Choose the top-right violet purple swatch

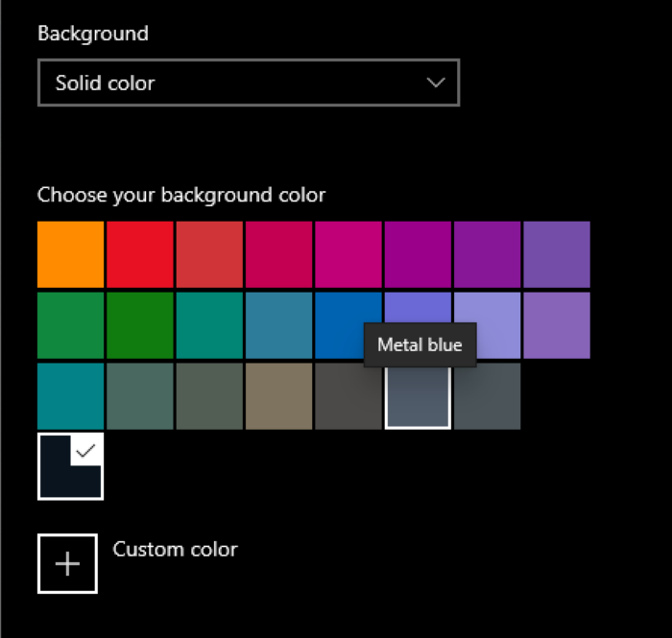[557, 254]
